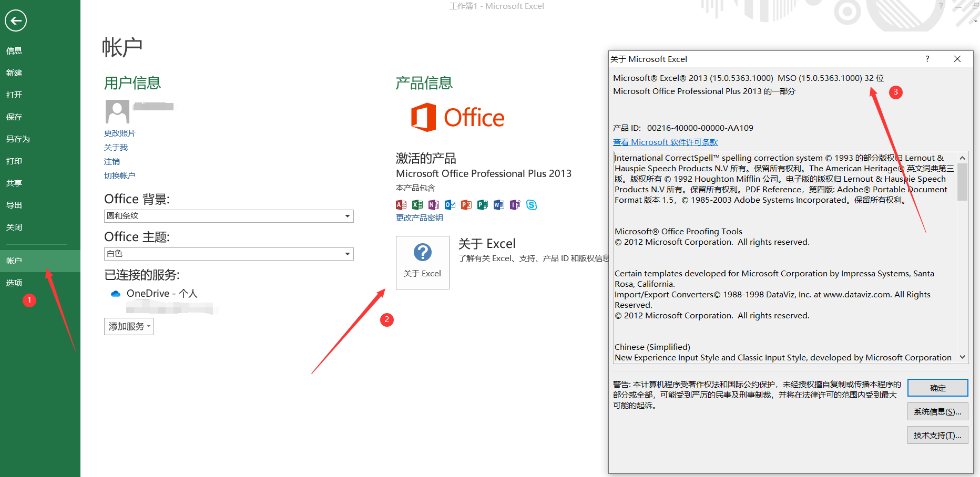Click the Switch account (切换帐户) link

coord(119,176)
